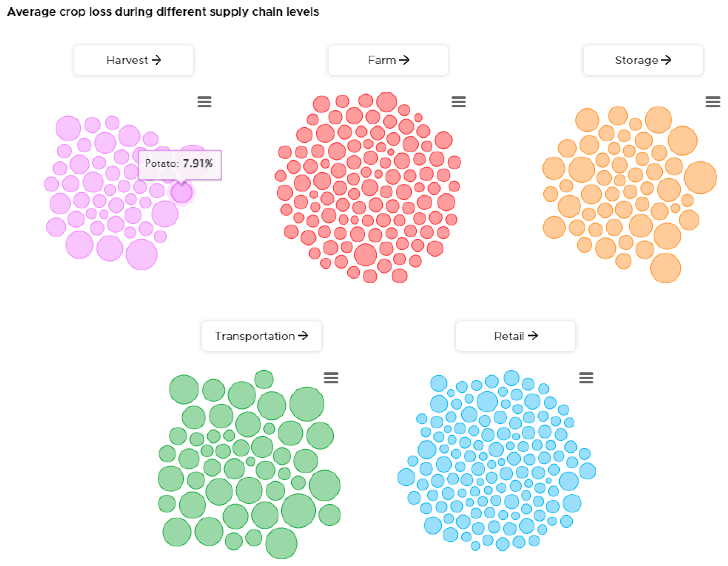Viewport: 728px width, 566px height.
Task: Click the Potato 7.91% tooltip
Action: pyautogui.click(x=180, y=164)
